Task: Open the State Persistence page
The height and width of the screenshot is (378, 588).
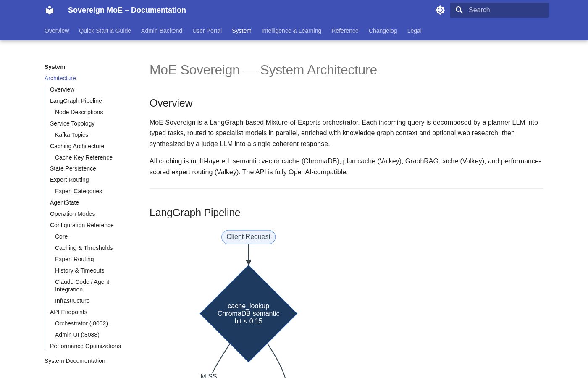Action: click(x=73, y=168)
